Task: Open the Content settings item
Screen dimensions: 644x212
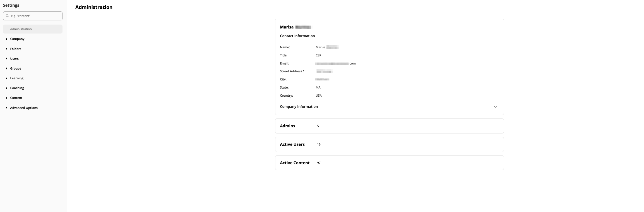Action: [16, 98]
